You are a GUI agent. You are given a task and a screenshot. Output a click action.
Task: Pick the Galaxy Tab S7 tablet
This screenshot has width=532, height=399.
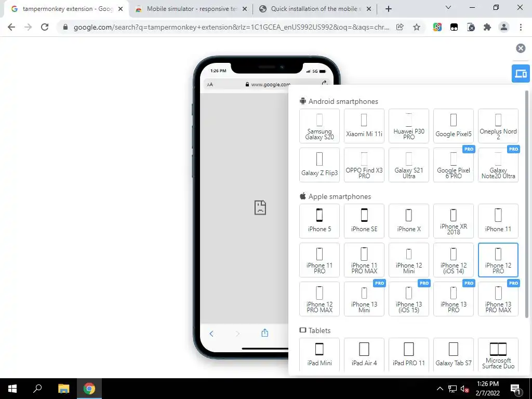click(453, 354)
